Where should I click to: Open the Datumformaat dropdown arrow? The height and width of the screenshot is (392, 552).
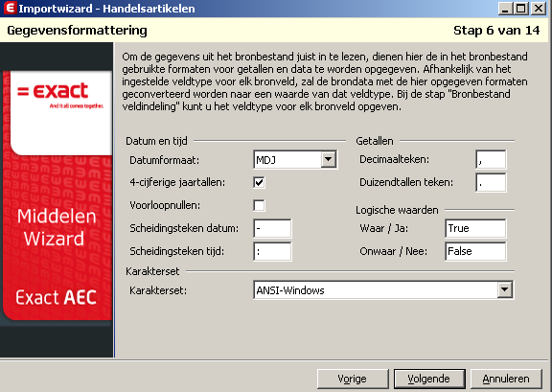pyautogui.click(x=328, y=159)
